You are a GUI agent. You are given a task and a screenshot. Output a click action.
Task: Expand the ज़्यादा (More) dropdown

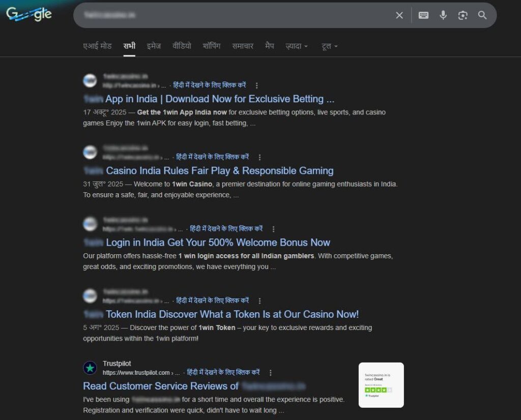(297, 46)
